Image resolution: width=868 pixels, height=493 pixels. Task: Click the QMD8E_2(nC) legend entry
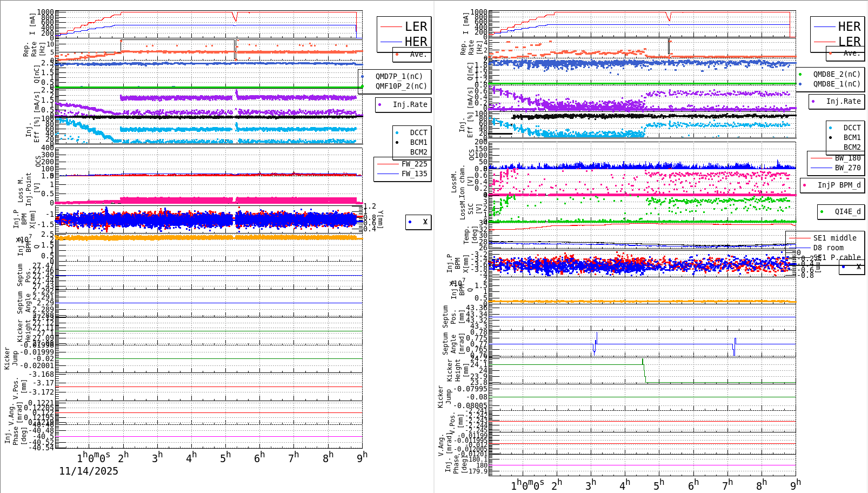tap(837, 74)
